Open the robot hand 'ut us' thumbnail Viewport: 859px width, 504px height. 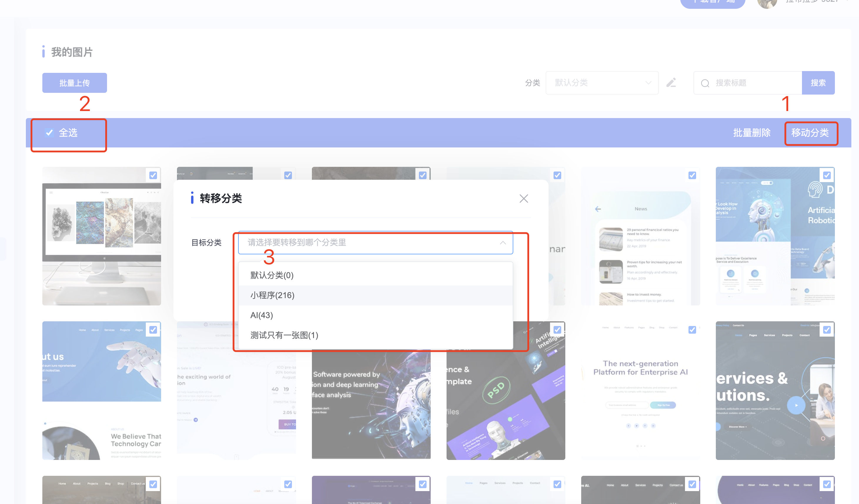(x=102, y=390)
